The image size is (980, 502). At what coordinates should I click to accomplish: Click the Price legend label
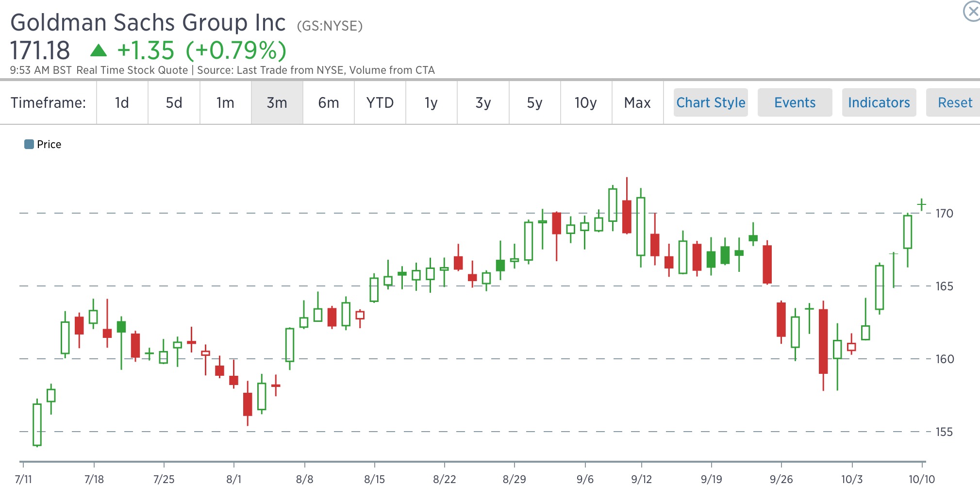point(49,144)
